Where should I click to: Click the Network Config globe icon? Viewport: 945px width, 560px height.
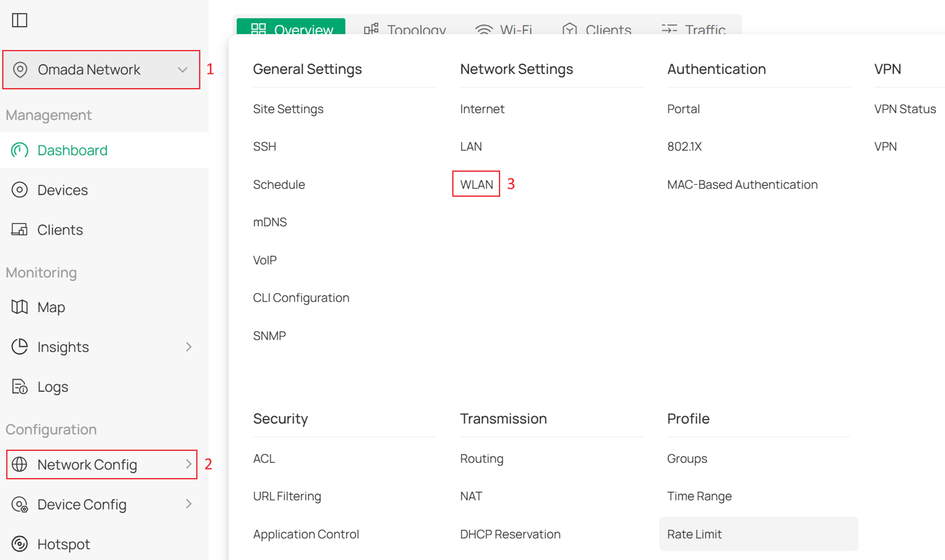(20, 464)
